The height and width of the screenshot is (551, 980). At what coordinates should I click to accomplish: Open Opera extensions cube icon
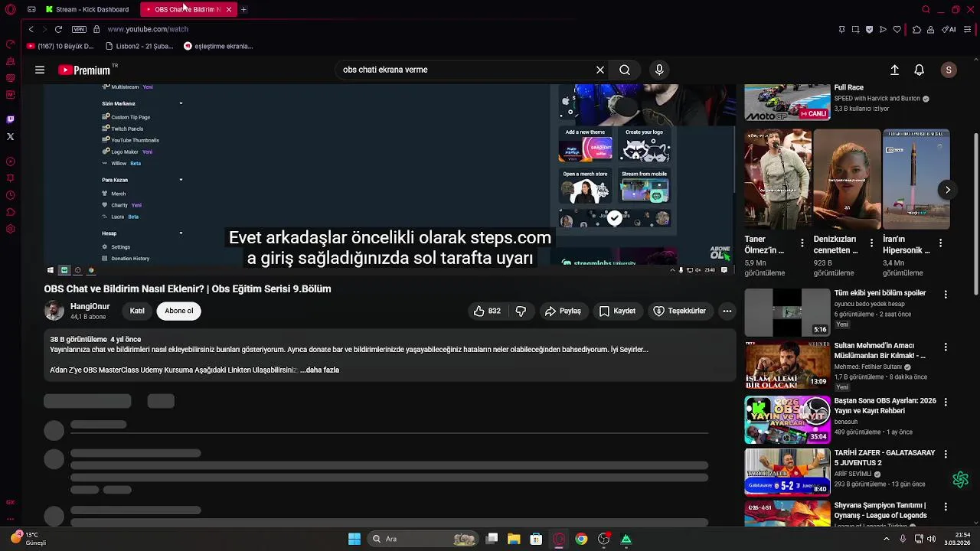pos(916,29)
